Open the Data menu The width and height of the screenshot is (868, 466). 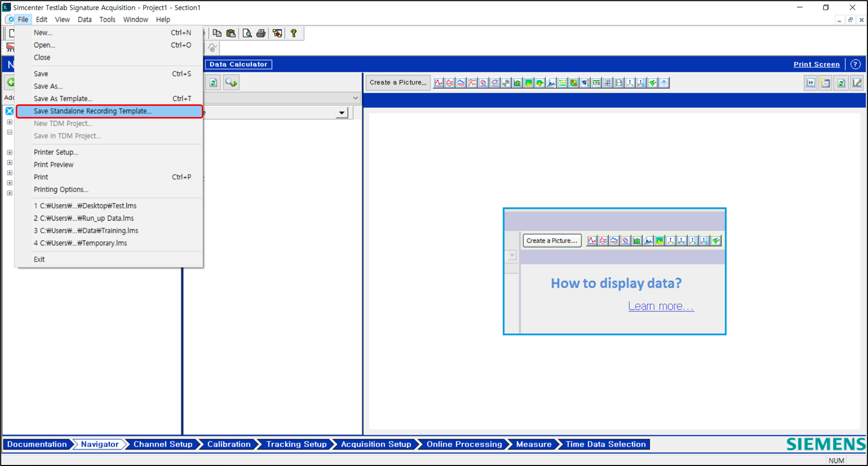click(x=85, y=19)
